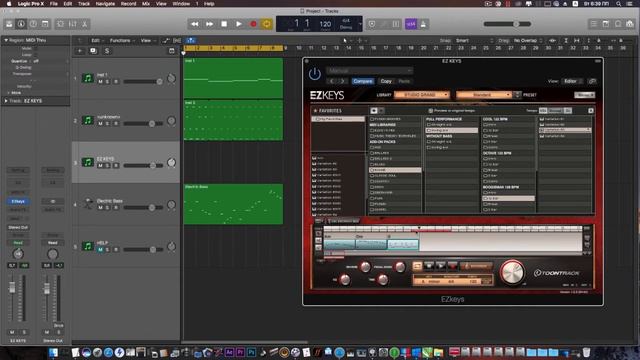
Task: Toggle global Solo S button
Action: click(x=107, y=51)
